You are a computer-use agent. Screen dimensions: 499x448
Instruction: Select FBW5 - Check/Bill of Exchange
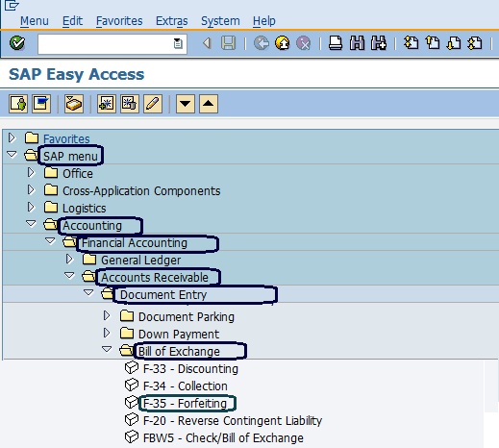223,438
